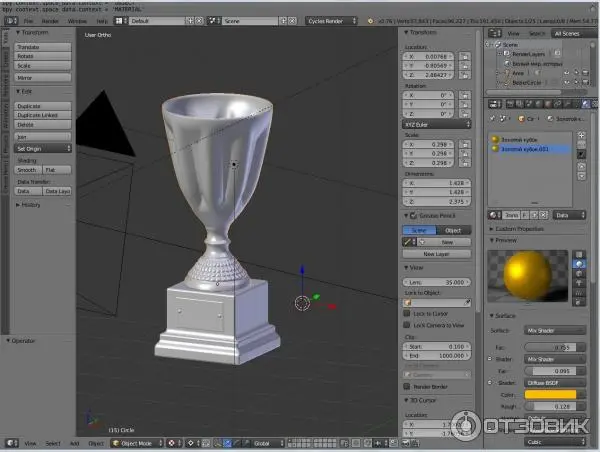Screen dimensions: 600x452
Task: Open the editor type icon in Properties header
Action: tap(495, 104)
